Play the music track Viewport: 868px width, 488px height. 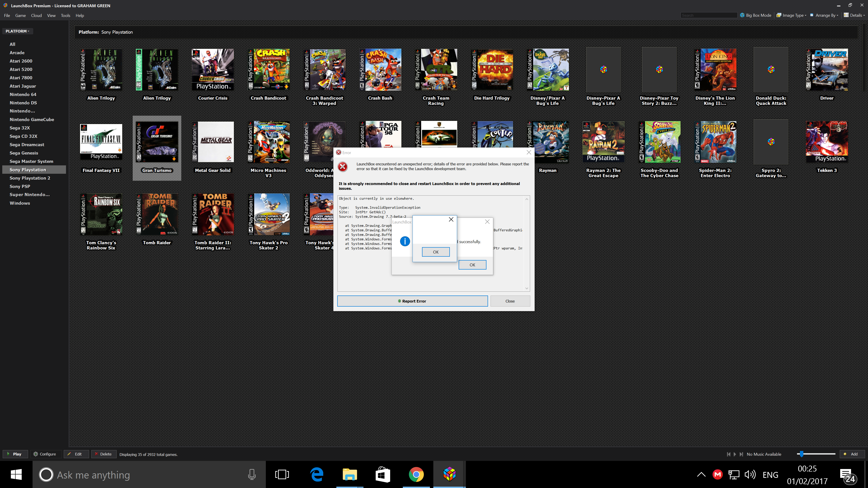[735, 454]
